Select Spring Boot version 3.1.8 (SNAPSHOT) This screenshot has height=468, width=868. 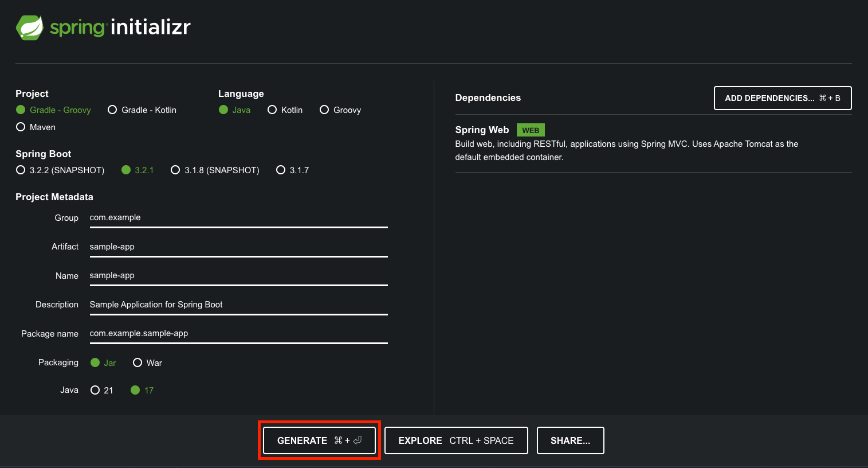175,170
